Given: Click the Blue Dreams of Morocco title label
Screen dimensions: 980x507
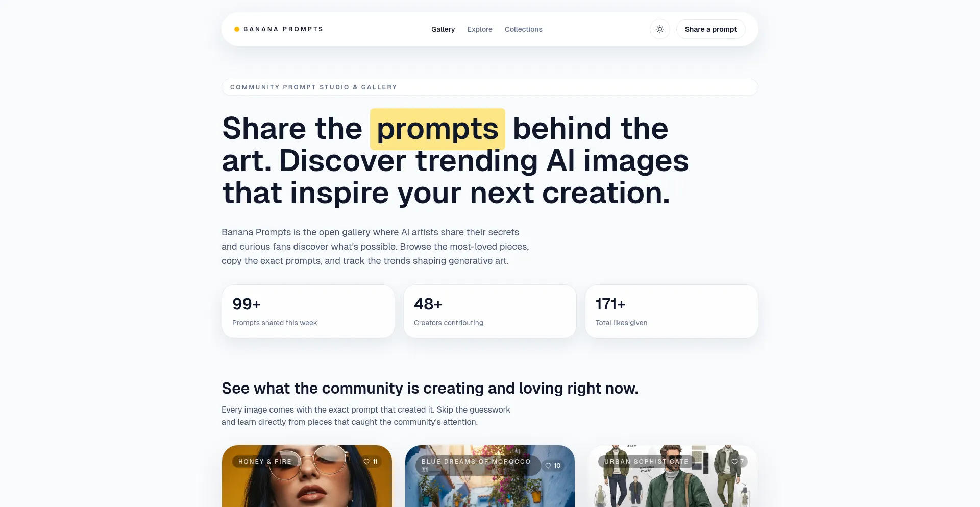Looking at the screenshot, I should pos(476,462).
